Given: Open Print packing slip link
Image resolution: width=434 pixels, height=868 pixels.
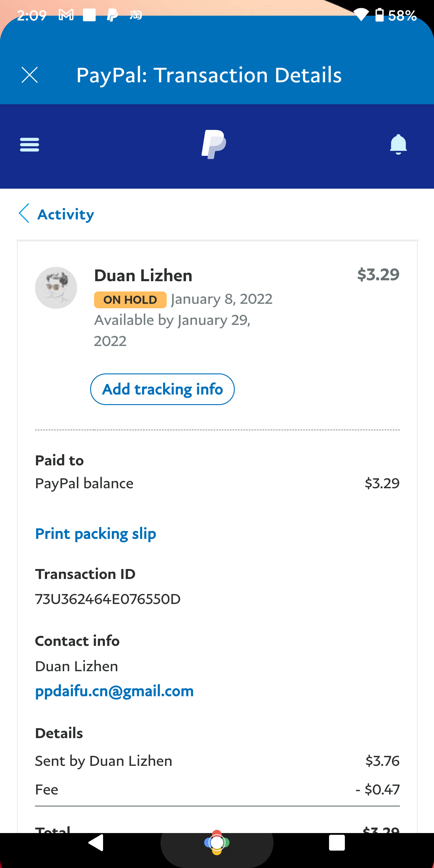Looking at the screenshot, I should pyautogui.click(x=96, y=534).
